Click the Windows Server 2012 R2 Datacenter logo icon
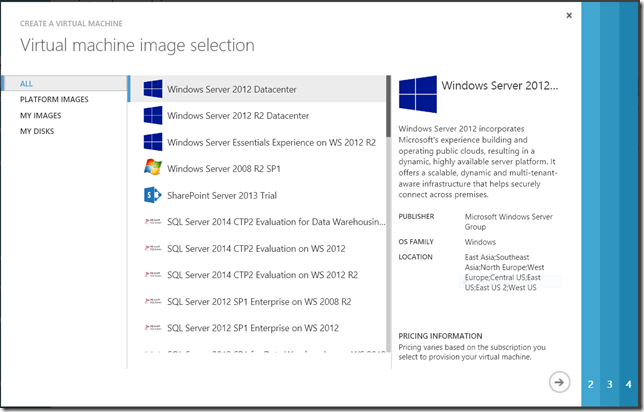Screen dimensions: 644x412 pos(153,115)
